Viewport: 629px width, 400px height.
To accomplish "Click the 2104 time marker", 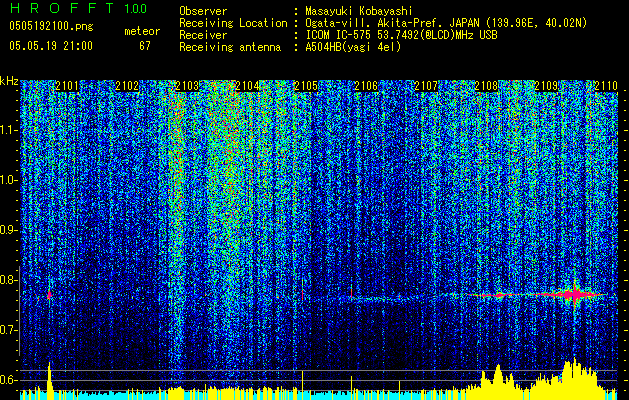I will [x=247, y=86].
